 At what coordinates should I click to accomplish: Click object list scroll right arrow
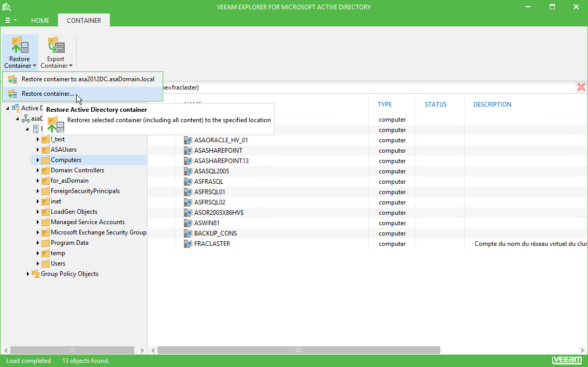tap(582, 350)
